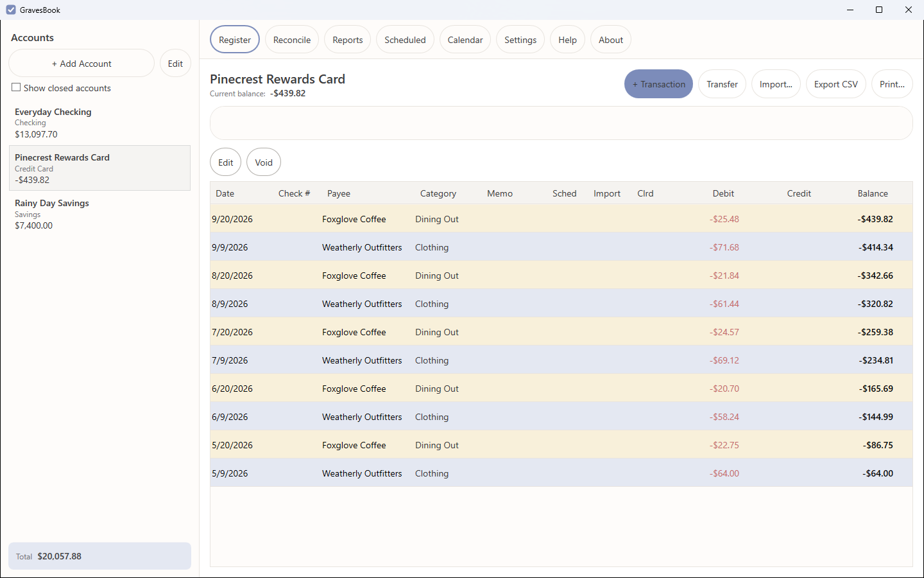The height and width of the screenshot is (578, 924).
Task: Open the Settings tab
Action: coord(520,40)
